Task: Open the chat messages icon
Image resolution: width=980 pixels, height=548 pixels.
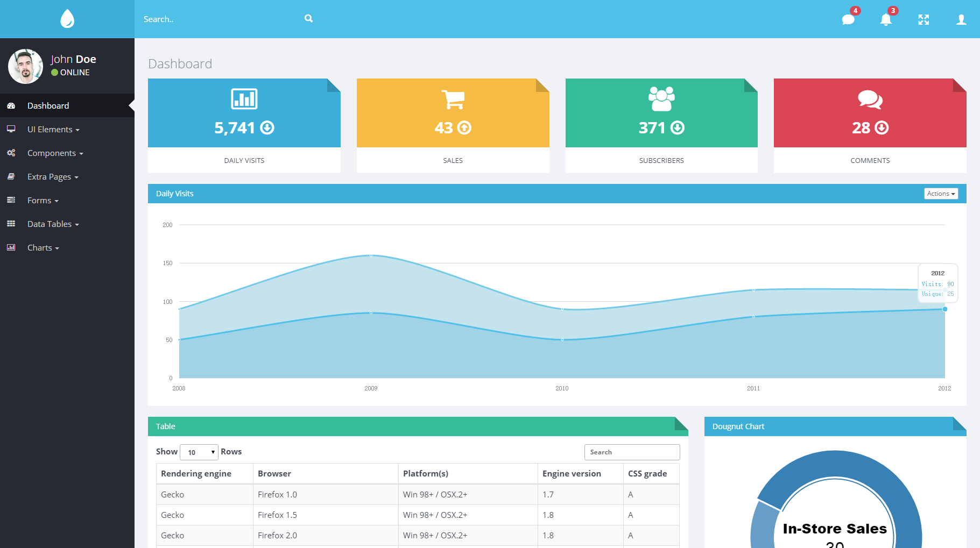Action: pos(848,20)
